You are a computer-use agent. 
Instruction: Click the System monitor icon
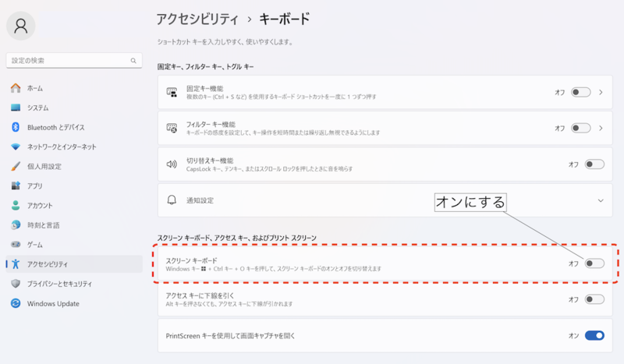coord(16,108)
